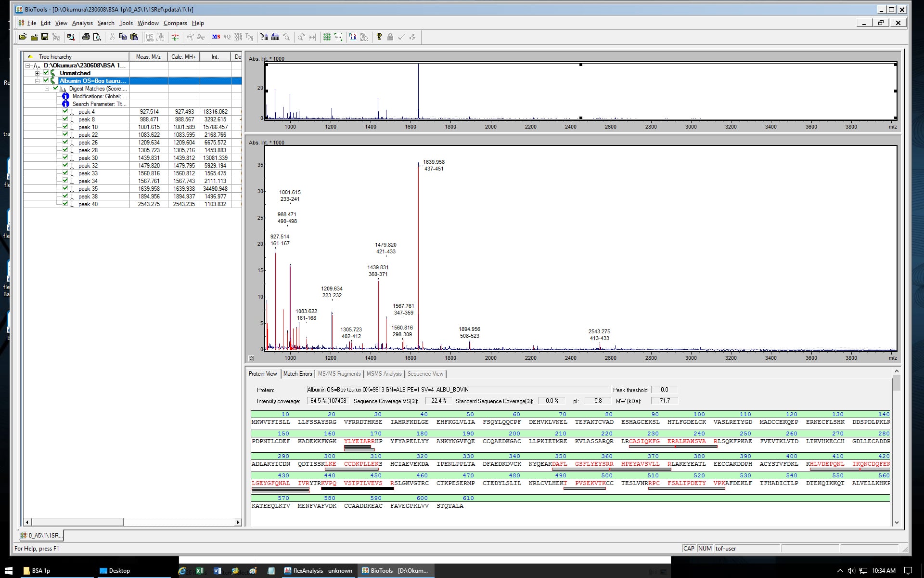
Task: Open Print Preview from toolbar
Action: (x=97, y=37)
